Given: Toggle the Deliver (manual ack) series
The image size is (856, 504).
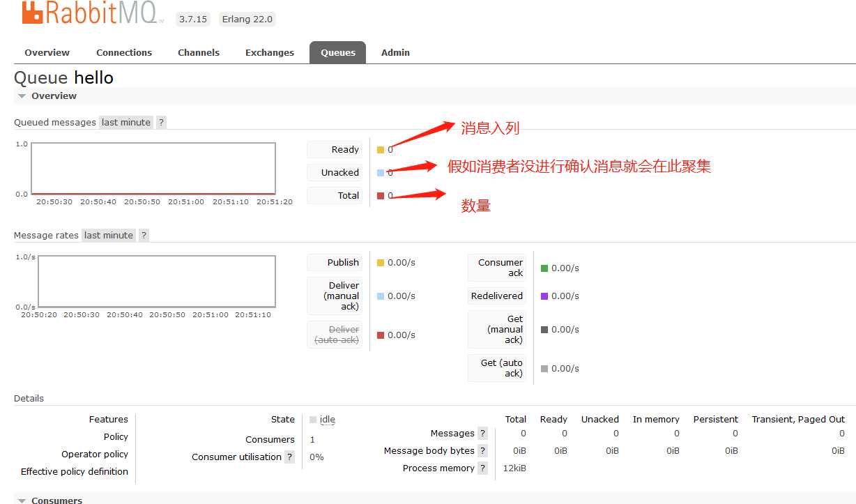Looking at the screenshot, I should tap(335, 296).
